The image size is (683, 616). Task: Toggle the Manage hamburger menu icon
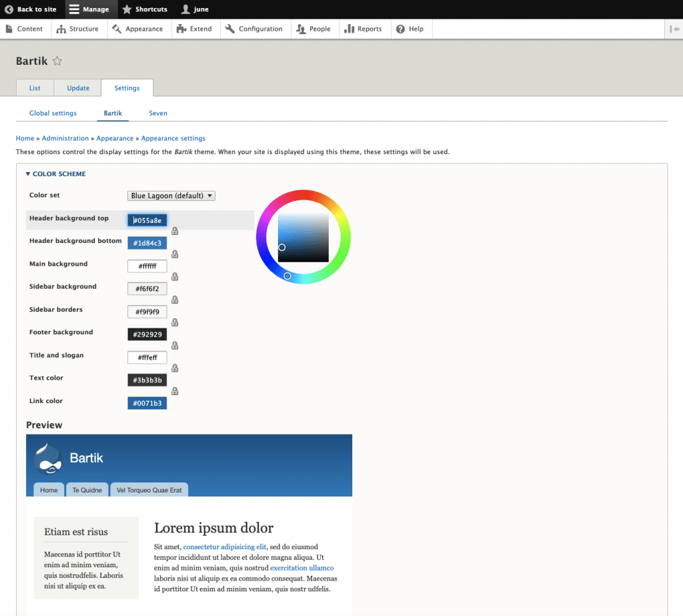pyautogui.click(x=75, y=9)
